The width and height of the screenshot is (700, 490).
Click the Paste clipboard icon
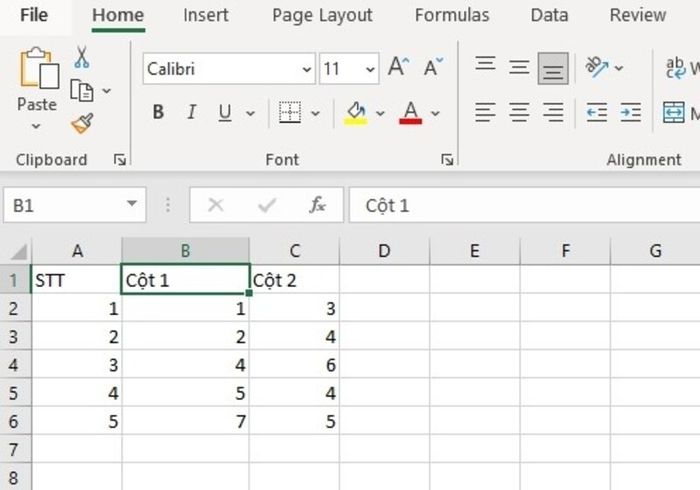tap(38, 68)
